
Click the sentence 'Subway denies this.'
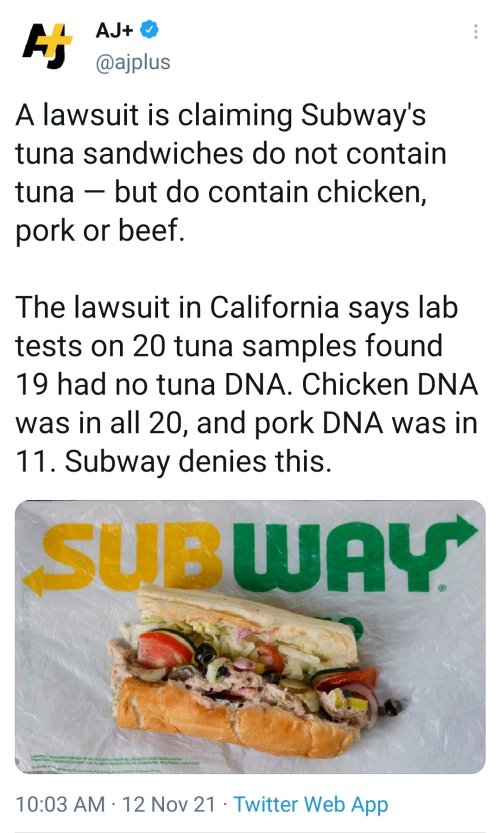[x=198, y=461]
